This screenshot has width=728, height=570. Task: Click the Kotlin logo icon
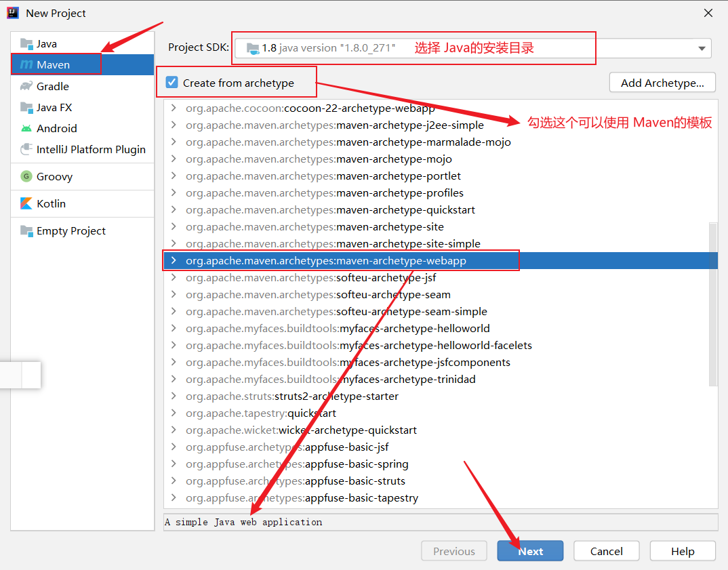pos(26,203)
